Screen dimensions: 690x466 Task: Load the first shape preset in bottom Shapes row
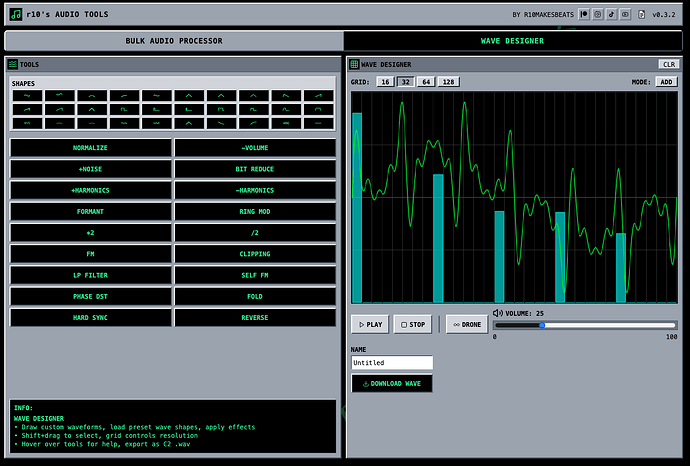point(27,123)
